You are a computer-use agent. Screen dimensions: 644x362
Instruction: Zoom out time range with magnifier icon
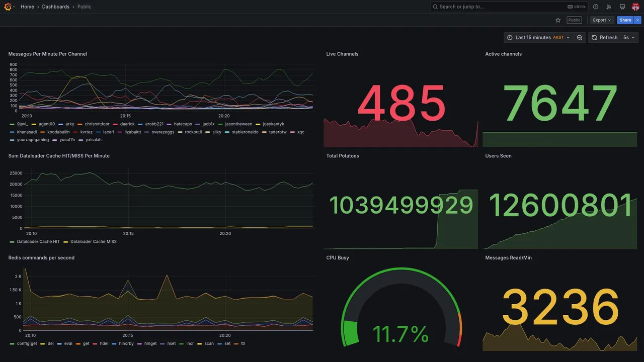[580, 38]
